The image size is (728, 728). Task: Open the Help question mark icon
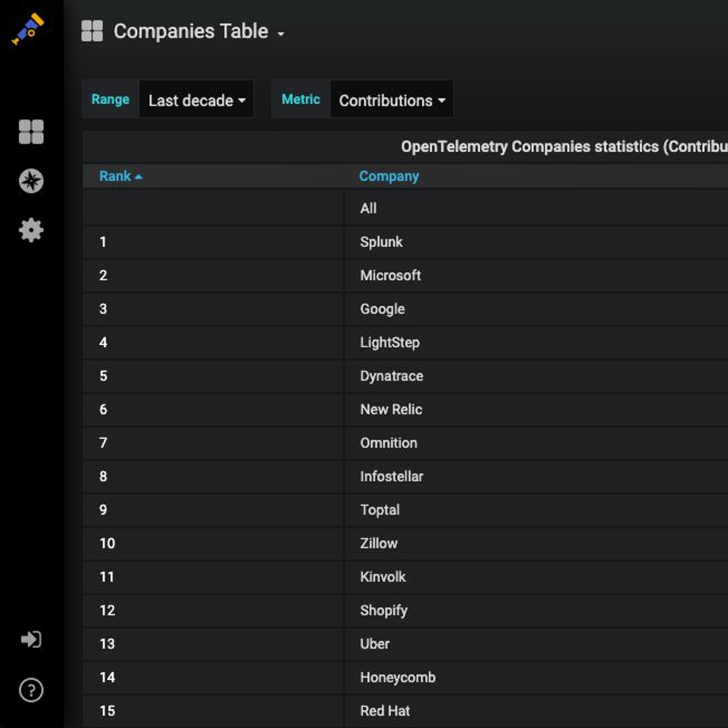[x=31, y=690]
